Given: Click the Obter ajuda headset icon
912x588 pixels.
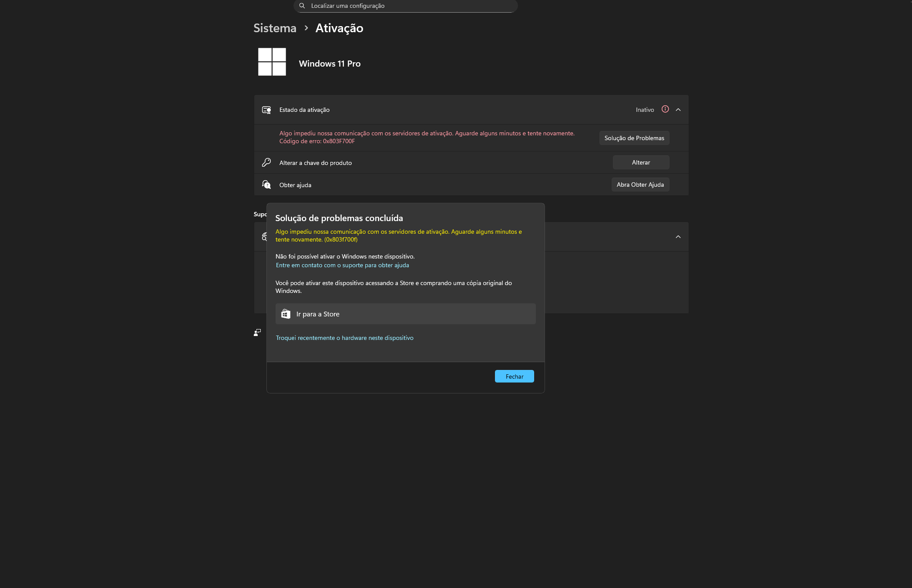Looking at the screenshot, I should pyautogui.click(x=266, y=184).
